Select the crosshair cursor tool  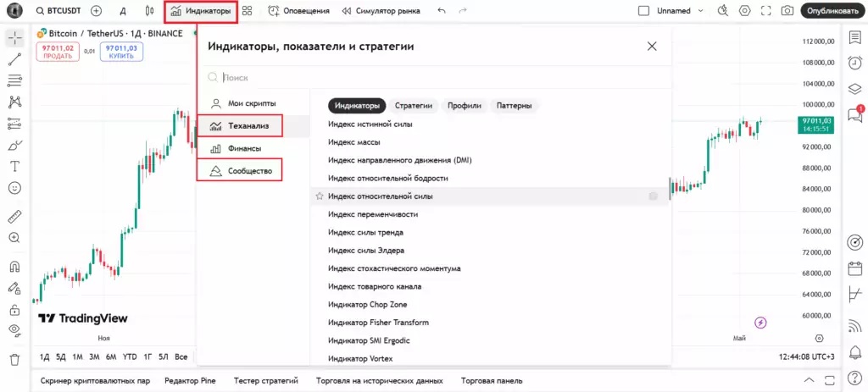point(15,38)
